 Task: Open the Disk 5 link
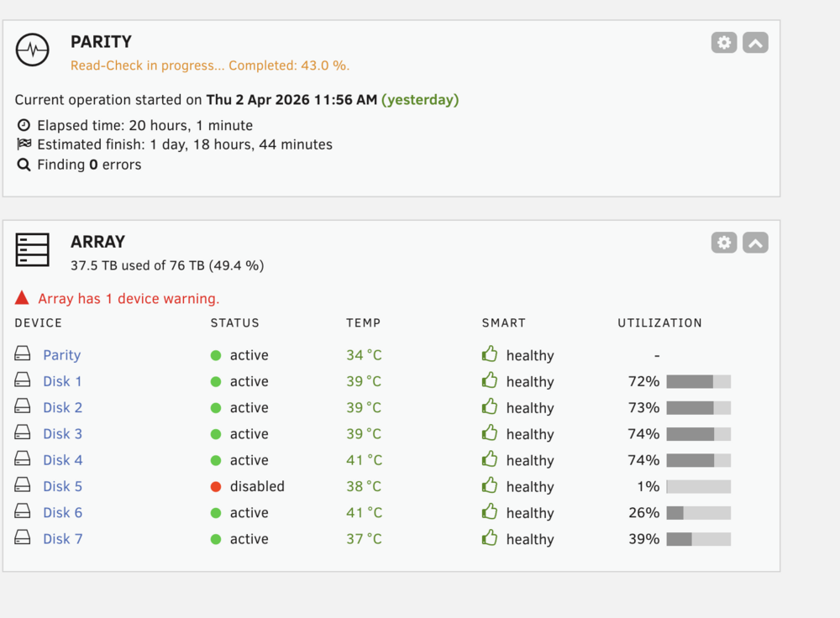[63, 486]
